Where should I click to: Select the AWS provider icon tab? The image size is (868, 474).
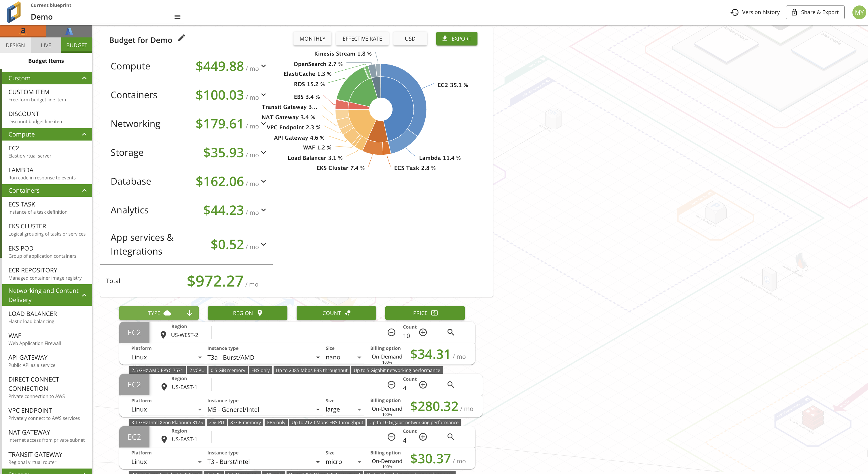23,31
